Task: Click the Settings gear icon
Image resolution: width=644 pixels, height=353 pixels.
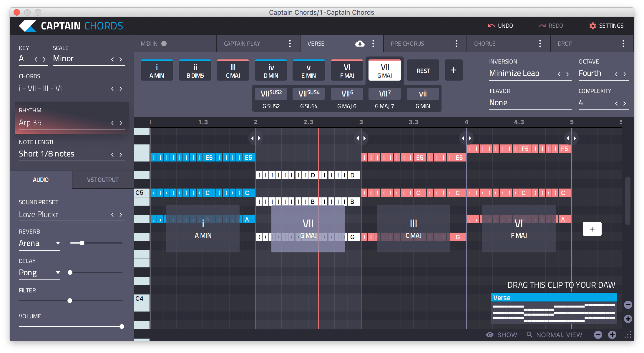Action: tap(592, 26)
